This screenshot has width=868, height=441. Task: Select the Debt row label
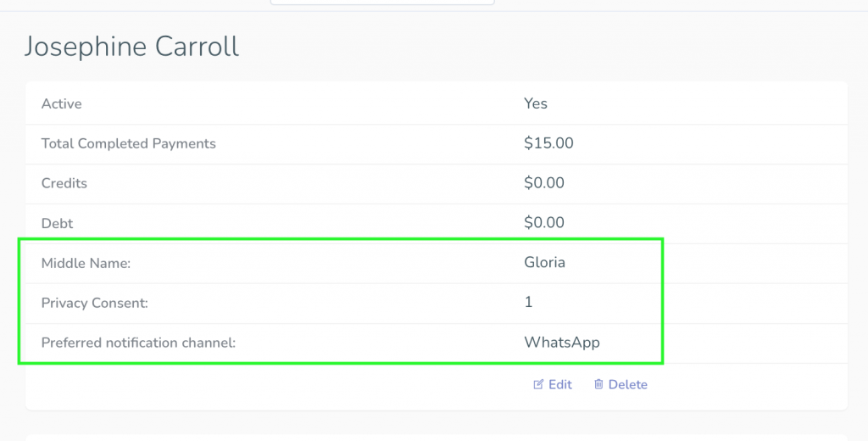coord(57,223)
